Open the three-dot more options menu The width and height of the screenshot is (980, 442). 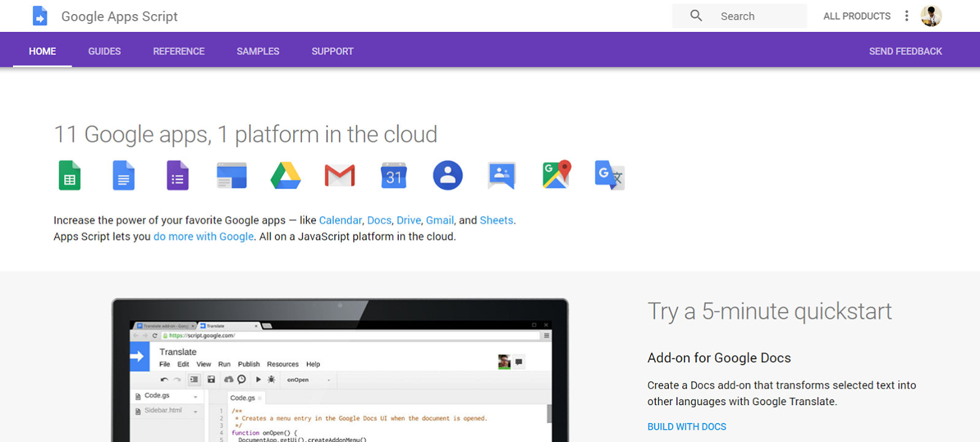906,16
